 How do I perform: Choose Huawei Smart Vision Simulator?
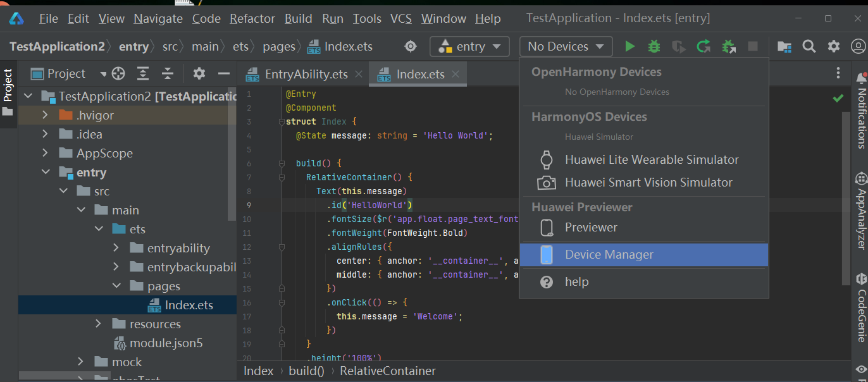coord(644,183)
